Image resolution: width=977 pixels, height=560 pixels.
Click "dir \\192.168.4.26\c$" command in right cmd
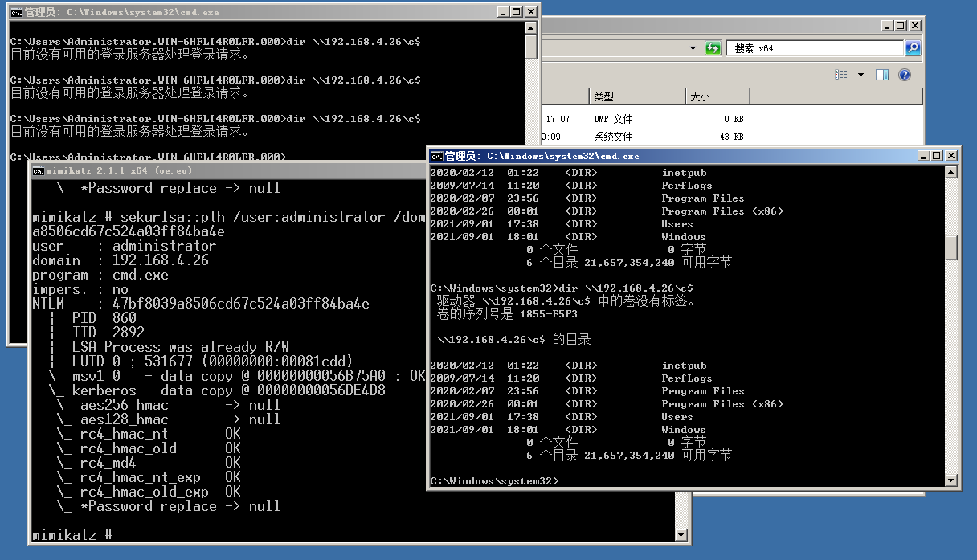(626, 288)
